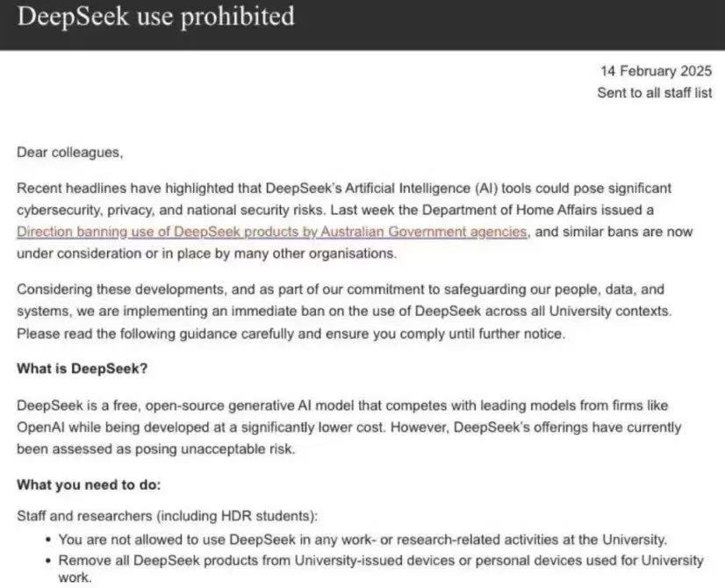Select the "What is DeepSeek?" heading

[x=83, y=369]
